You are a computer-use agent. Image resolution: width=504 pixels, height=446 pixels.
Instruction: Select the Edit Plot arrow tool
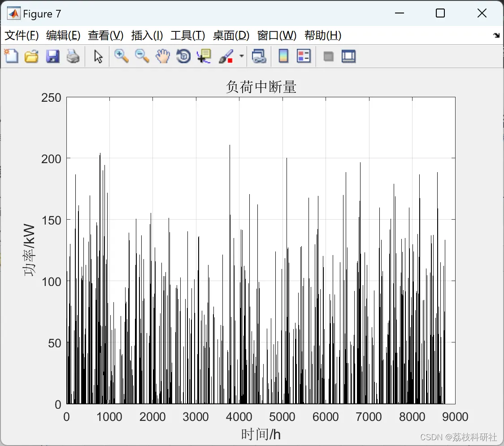98,56
